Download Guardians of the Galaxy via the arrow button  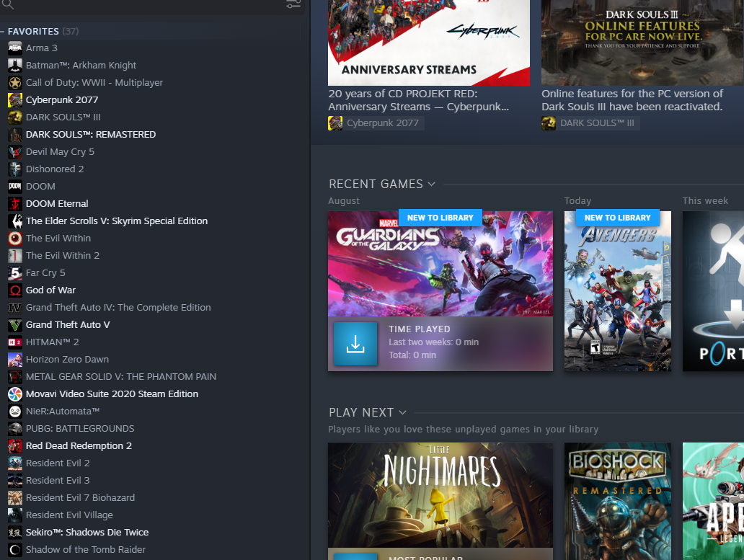[x=355, y=344]
